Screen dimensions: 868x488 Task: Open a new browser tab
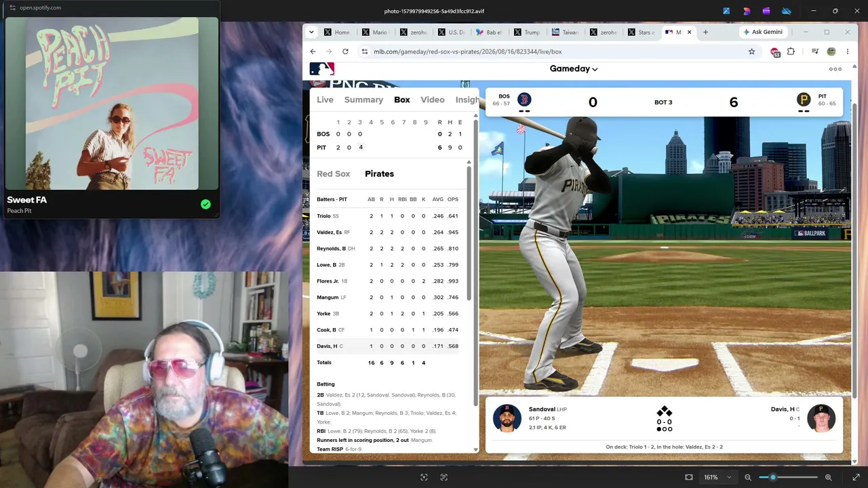(705, 32)
